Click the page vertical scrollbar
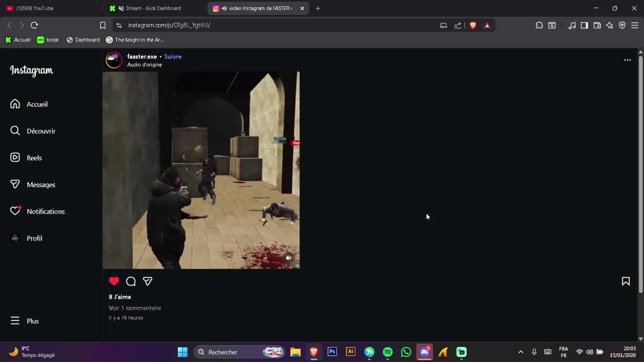This screenshot has height=362, width=644. [x=640, y=173]
